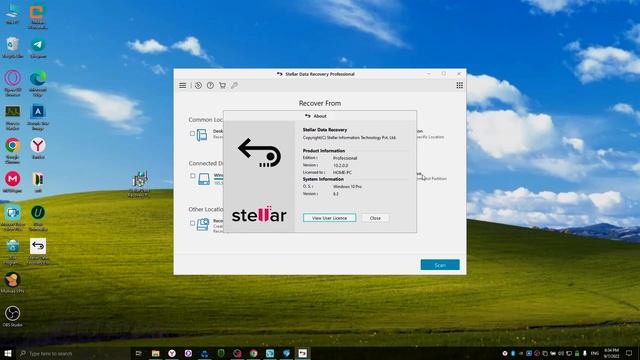
Task: Open MEGAsync red M desktop shortcut
Action: coord(13,182)
